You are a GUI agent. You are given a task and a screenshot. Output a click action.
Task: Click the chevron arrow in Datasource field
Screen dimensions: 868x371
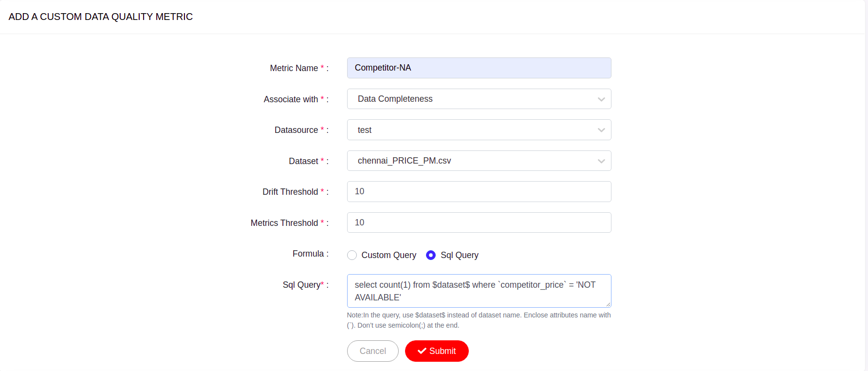point(601,130)
